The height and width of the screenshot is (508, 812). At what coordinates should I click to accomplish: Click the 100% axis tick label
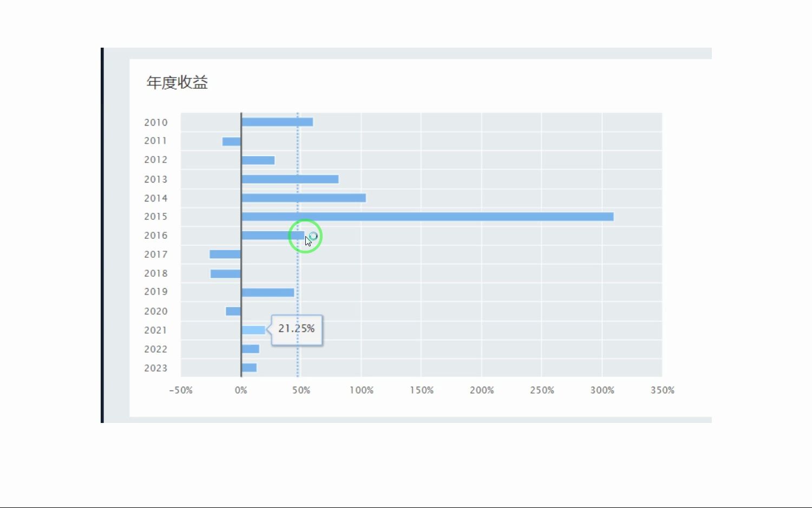(362, 390)
